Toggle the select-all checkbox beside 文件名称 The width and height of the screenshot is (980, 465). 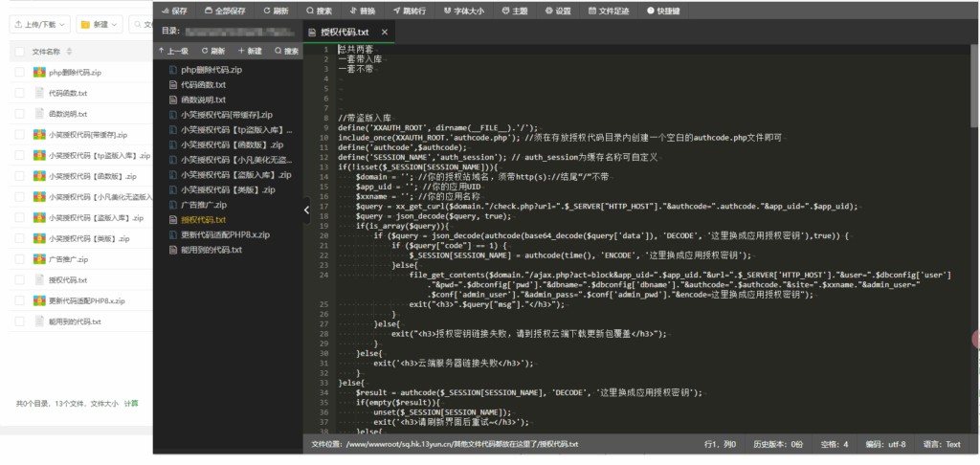pos(20,52)
